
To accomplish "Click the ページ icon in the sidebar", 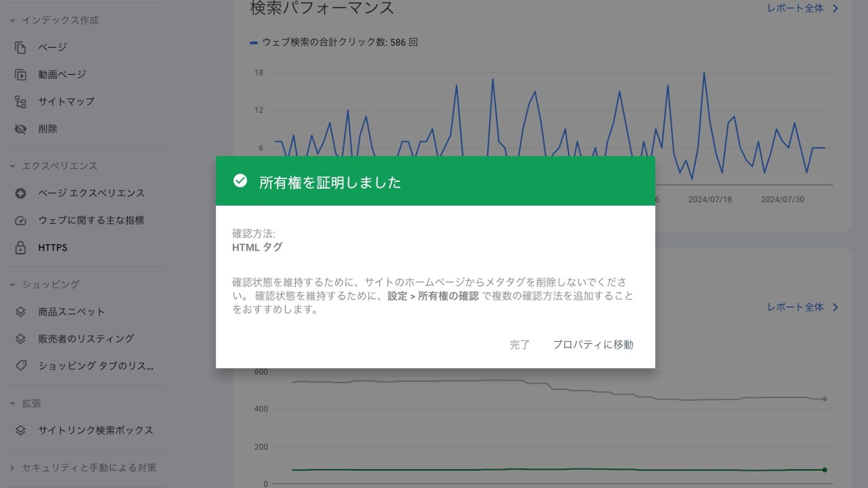I will tap(20, 47).
